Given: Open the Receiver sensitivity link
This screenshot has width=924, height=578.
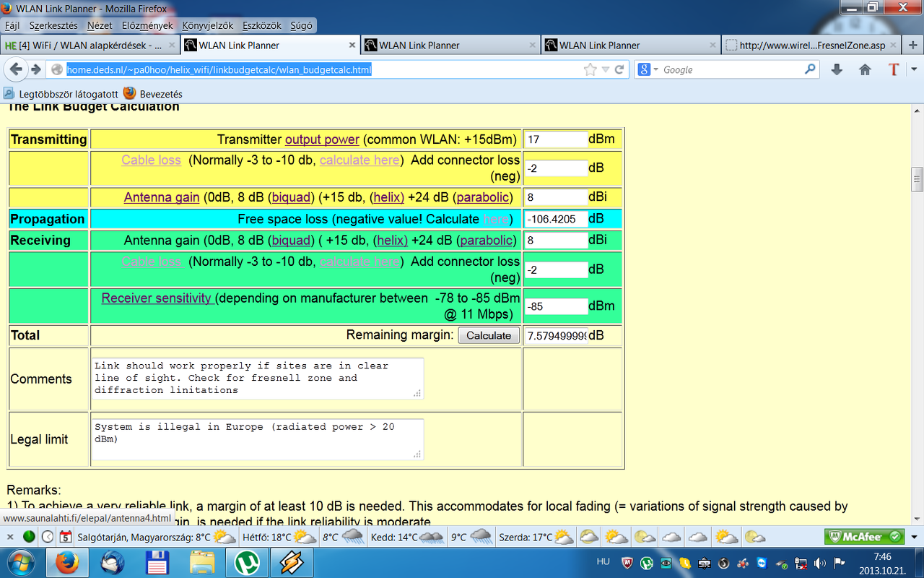Looking at the screenshot, I should [158, 298].
